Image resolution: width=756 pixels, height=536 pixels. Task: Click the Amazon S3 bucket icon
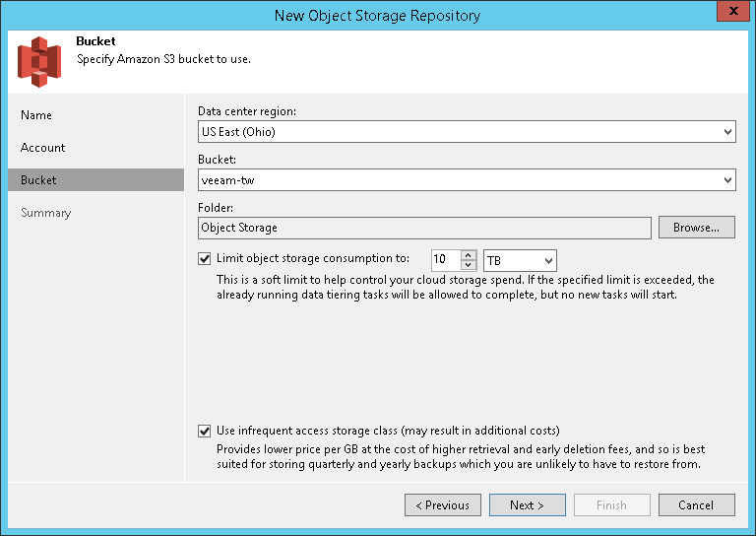pos(38,61)
